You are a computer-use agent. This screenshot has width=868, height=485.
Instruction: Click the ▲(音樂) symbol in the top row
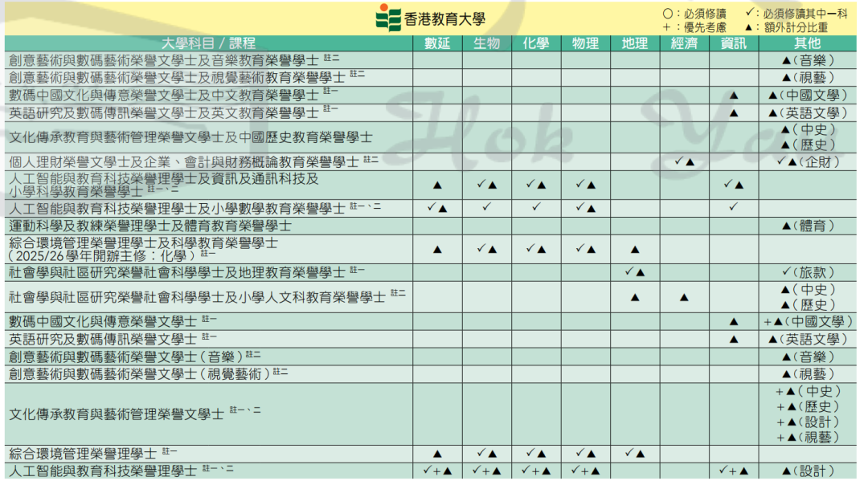click(x=806, y=59)
